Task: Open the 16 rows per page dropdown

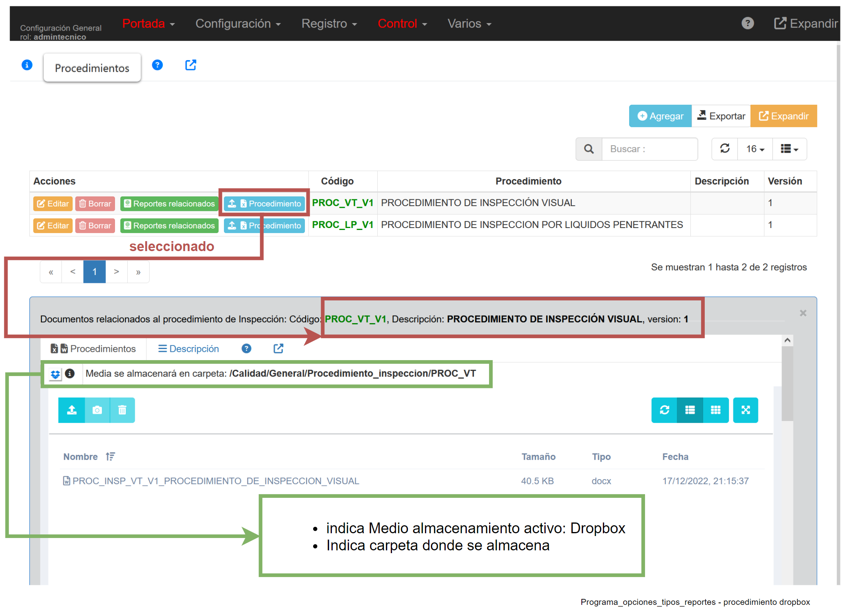Action: [x=755, y=149]
